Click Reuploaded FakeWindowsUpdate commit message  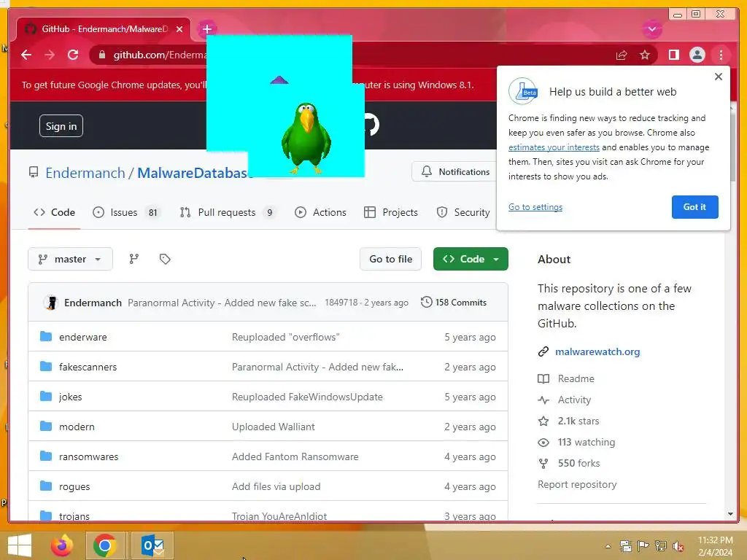tap(307, 397)
